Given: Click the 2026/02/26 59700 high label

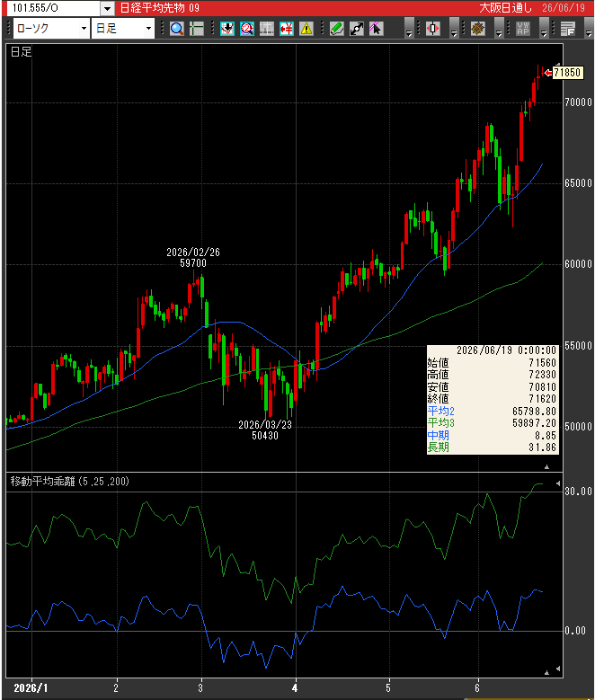Looking at the screenshot, I should (x=193, y=258).
